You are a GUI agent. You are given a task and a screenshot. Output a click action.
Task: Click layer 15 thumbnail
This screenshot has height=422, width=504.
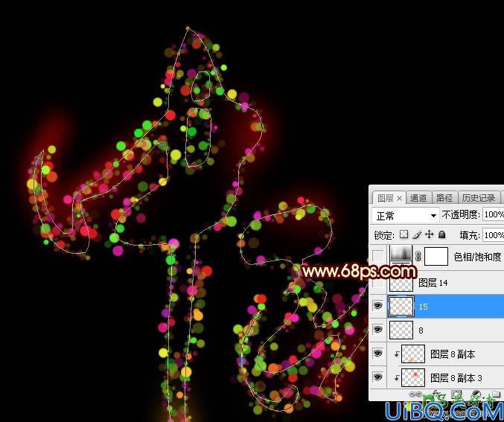click(x=401, y=307)
